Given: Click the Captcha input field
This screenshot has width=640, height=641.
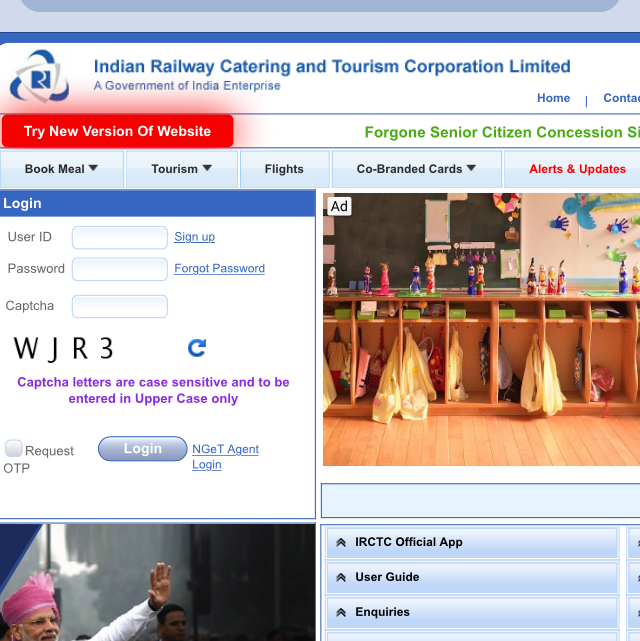Looking at the screenshot, I should coord(120,306).
